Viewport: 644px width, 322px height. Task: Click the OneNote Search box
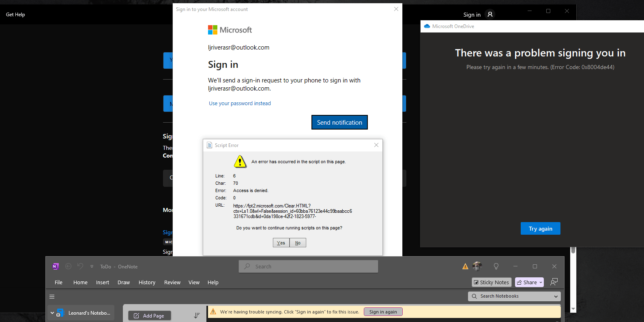click(308, 266)
